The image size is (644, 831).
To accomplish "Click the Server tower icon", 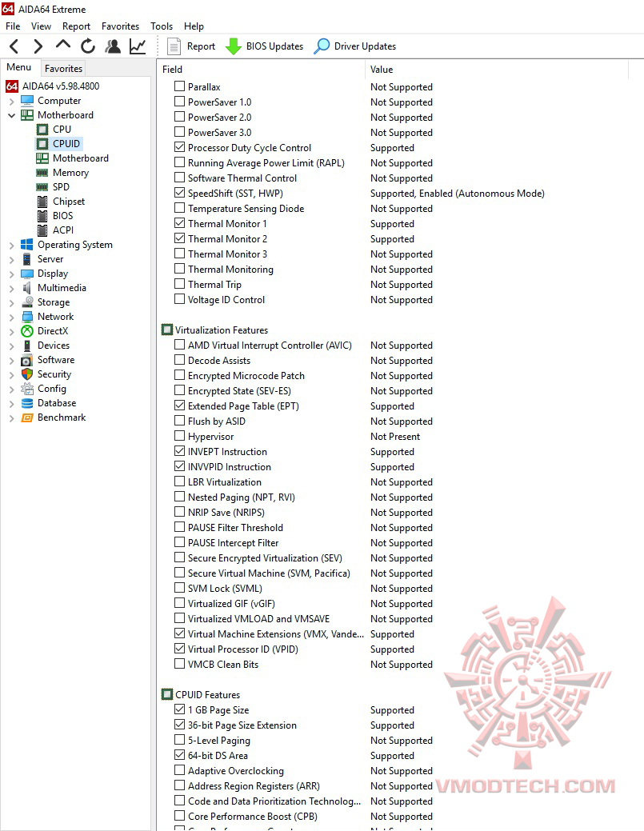I will coord(27,259).
